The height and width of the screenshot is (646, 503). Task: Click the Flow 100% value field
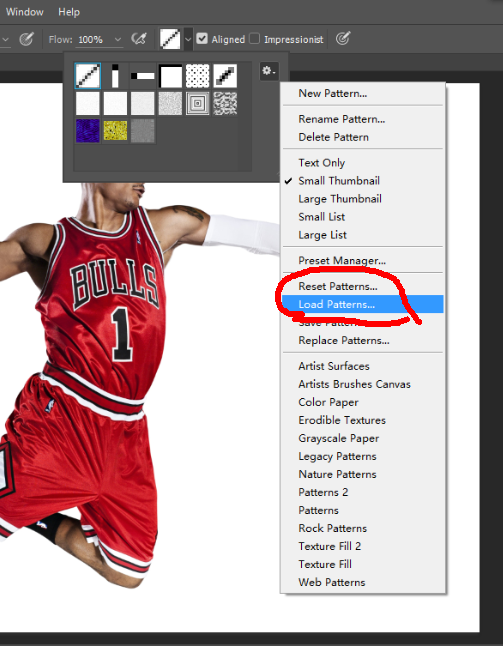91,40
